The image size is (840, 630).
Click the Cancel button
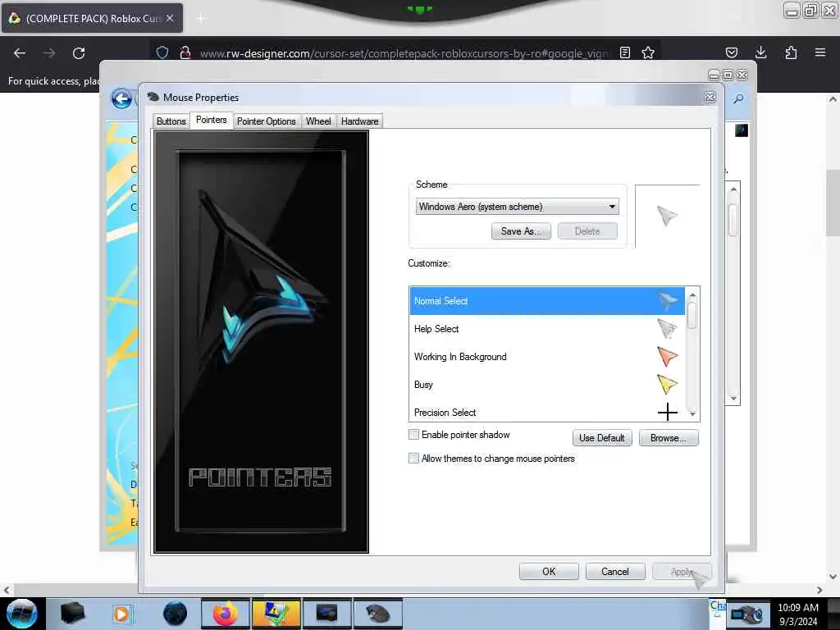[x=615, y=572]
